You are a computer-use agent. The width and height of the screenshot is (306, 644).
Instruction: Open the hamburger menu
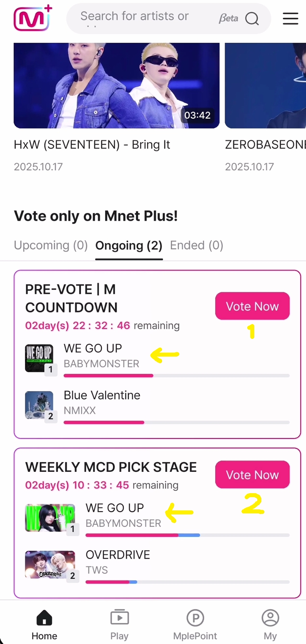[x=290, y=19]
